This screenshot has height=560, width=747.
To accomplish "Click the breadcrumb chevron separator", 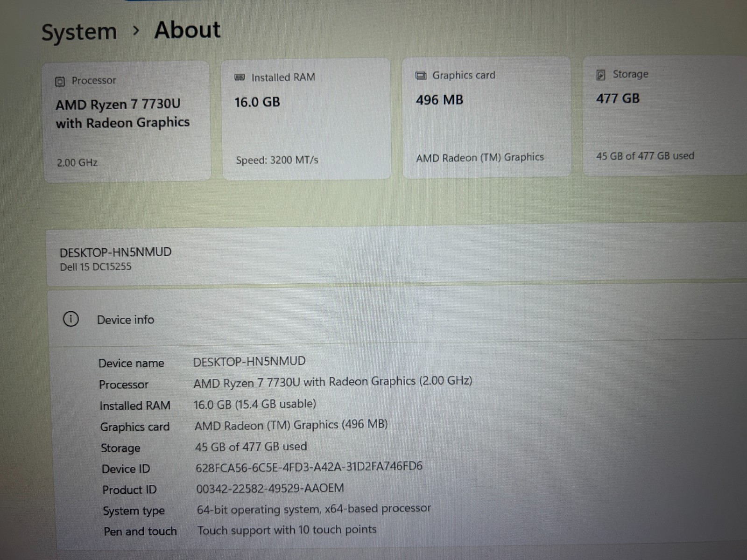I will click(x=136, y=31).
